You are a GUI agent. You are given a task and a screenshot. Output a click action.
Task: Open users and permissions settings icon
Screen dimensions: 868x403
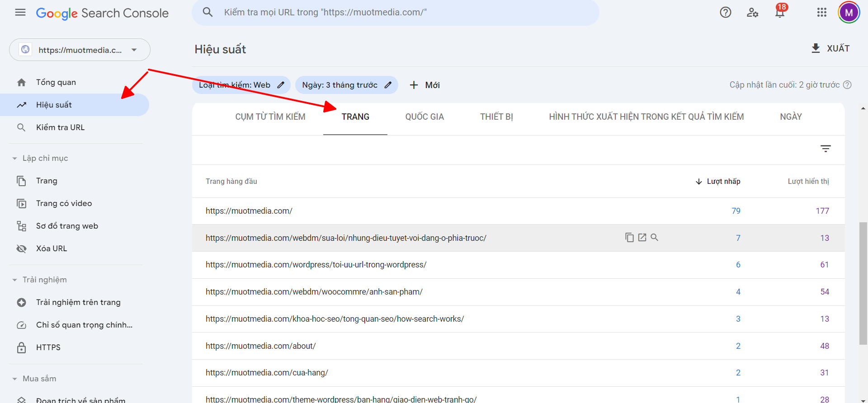click(x=752, y=13)
